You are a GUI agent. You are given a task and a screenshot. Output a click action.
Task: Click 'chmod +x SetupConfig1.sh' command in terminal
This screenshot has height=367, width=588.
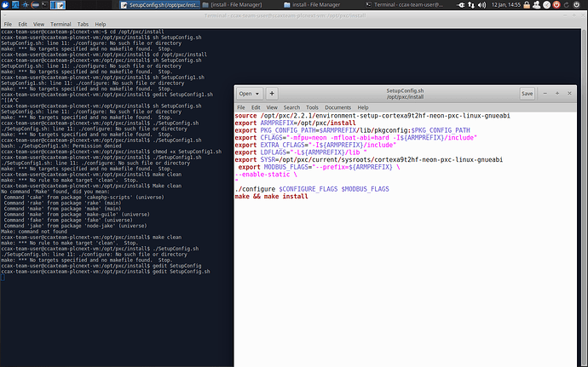click(x=187, y=152)
